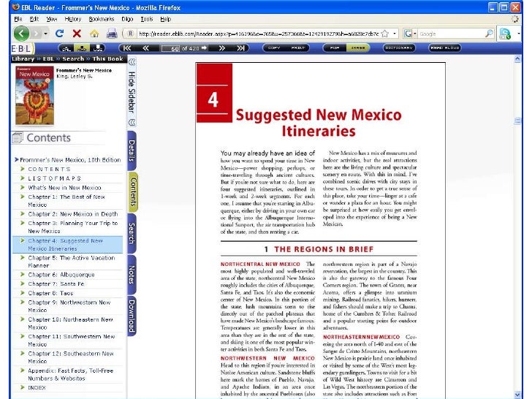Open the search engine selector dropdown

click(410, 34)
